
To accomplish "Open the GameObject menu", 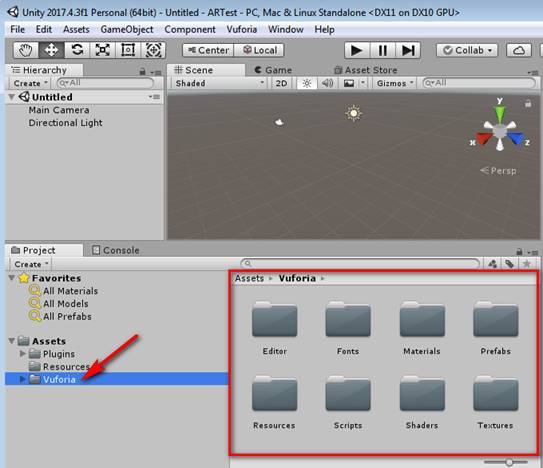I will tap(127, 30).
